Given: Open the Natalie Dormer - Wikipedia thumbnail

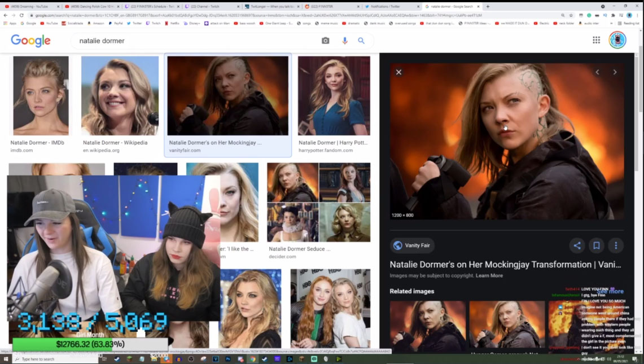Looking at the screenshot, I should click(120, 95).
